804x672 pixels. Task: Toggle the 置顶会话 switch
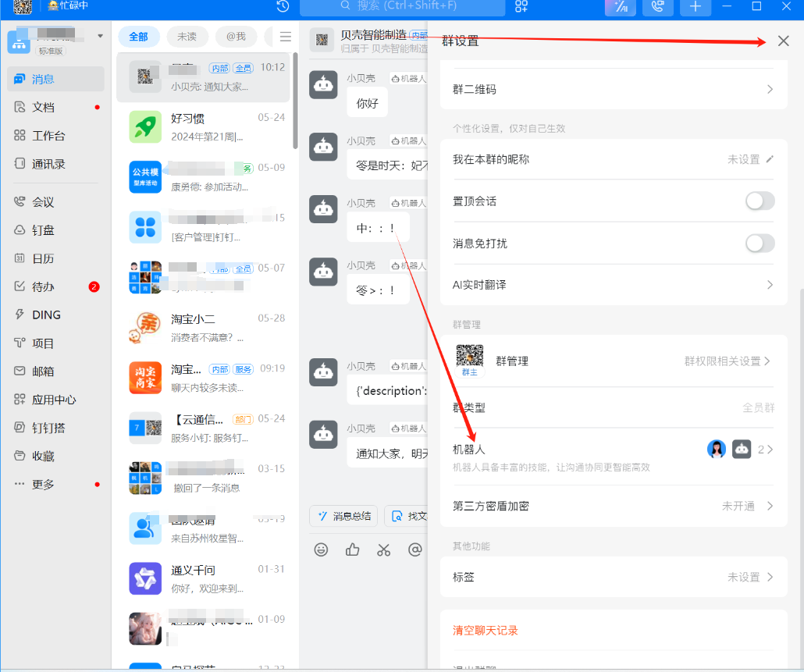(x=760, y=201)
